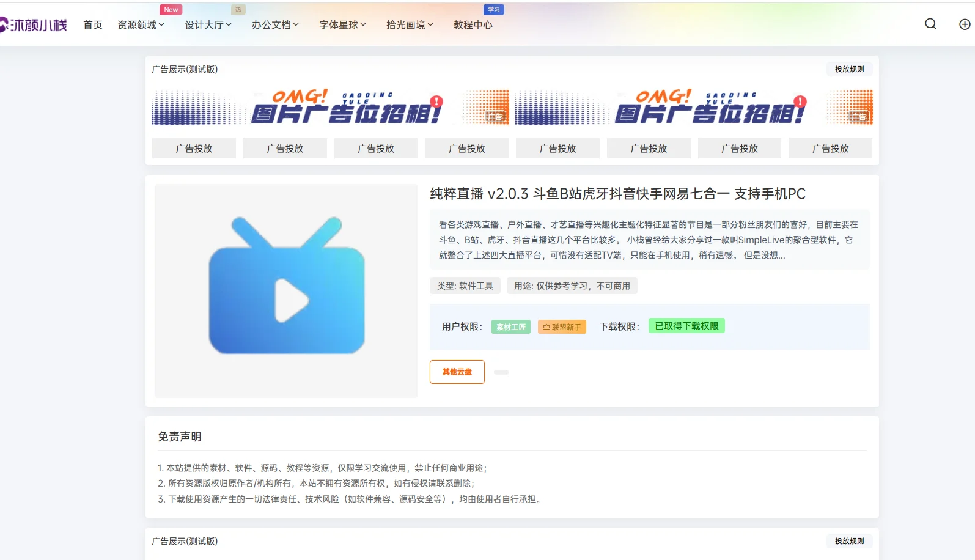This screenshot has height=560, width=975.
Task: Click the red New badge above 资源领域
Action: click(171, 10)
